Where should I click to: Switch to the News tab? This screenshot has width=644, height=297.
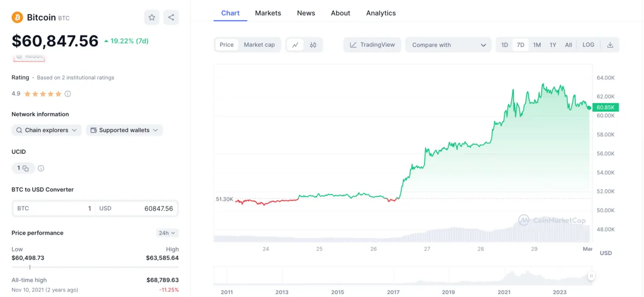point(306,13)
